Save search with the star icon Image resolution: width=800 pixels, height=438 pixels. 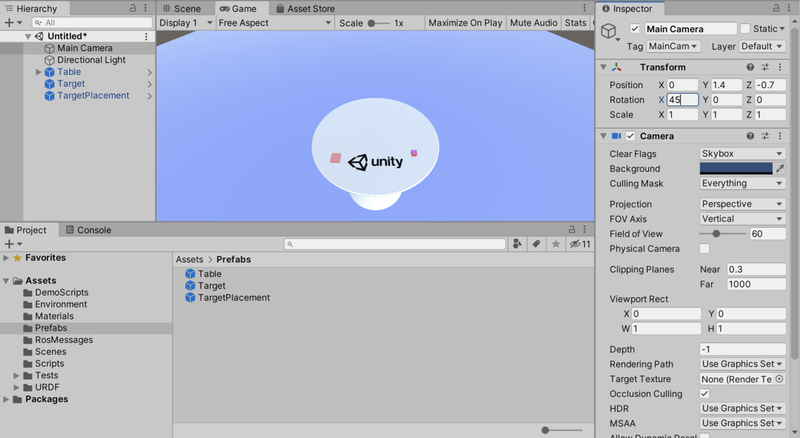556,244
